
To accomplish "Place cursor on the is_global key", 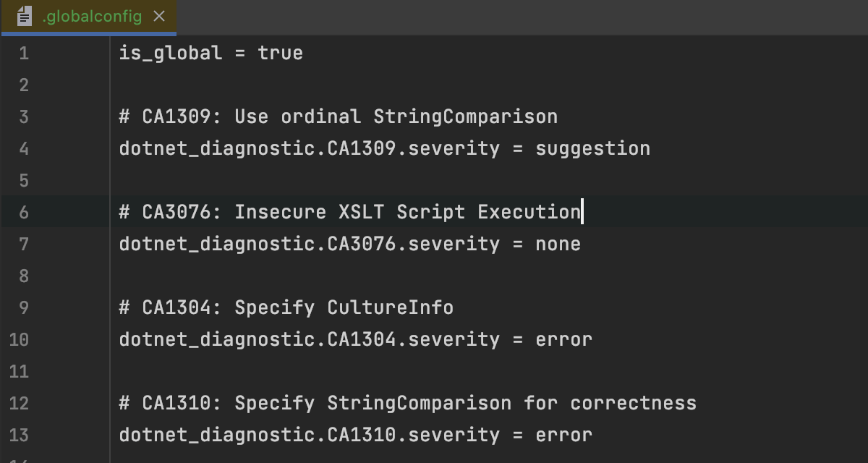I will point(171,53).
